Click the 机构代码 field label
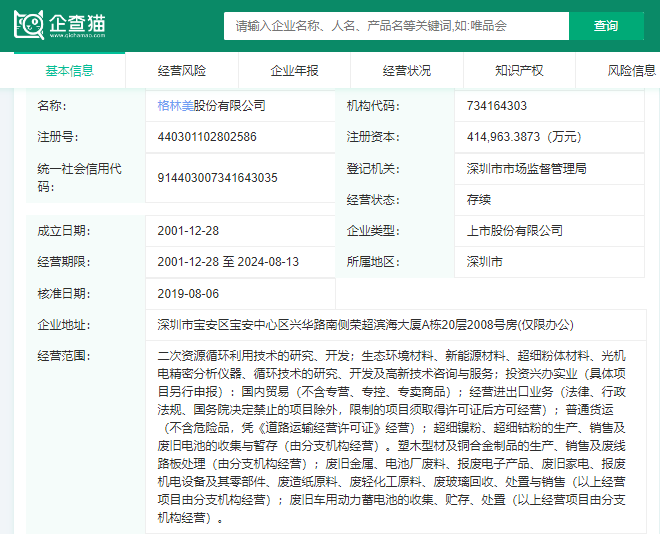The width and height of the screenshot is (660, 534). click(x=373, y=106)
